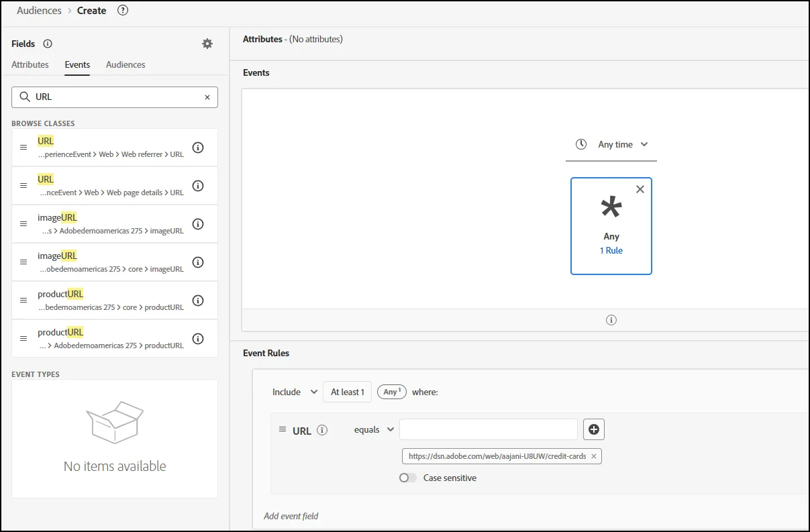Show info for Web page details URL field
Image resolution: width=810 pixels, height=532 pixels.
pyautogui.click(x=198, y=186)
